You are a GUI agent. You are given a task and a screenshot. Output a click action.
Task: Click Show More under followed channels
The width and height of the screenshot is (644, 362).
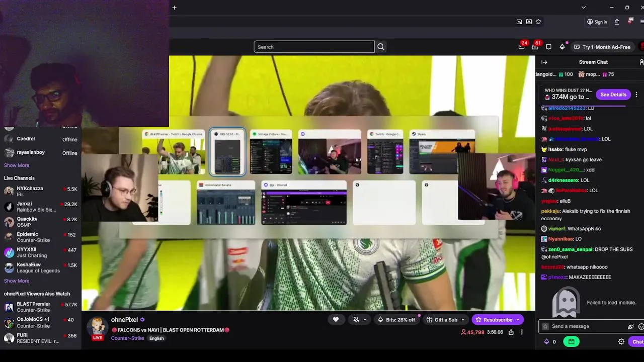[17, 165]
